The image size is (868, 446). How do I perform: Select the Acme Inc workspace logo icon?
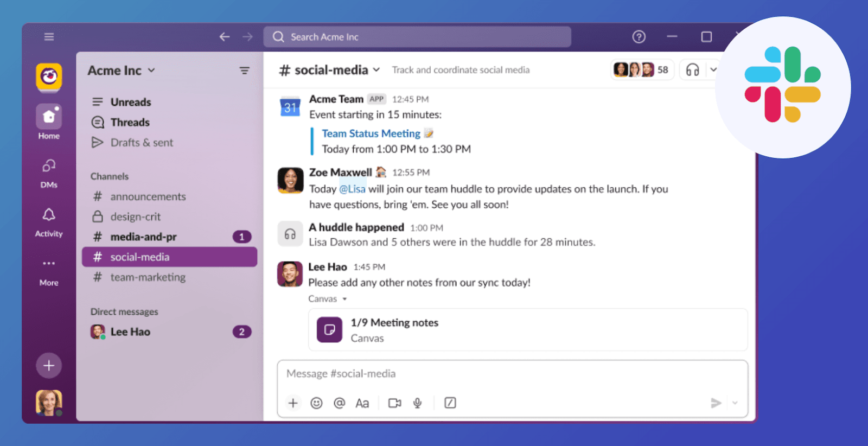pos(49,77)
